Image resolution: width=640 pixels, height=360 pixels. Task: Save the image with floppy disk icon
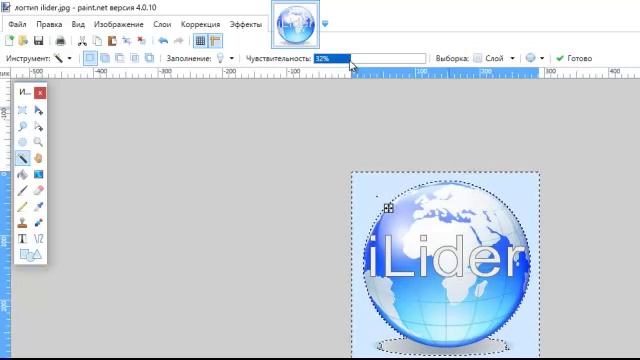38,40
